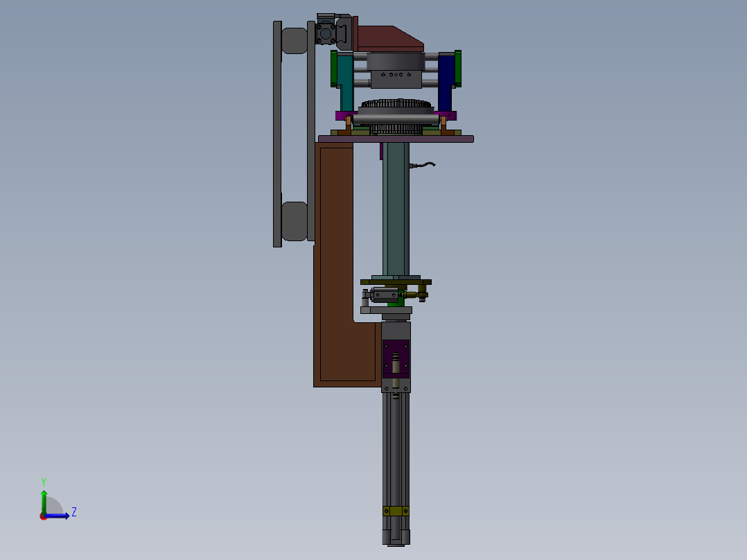
Task: Select the maroon wedge block on top
Action: coord(388,39)
